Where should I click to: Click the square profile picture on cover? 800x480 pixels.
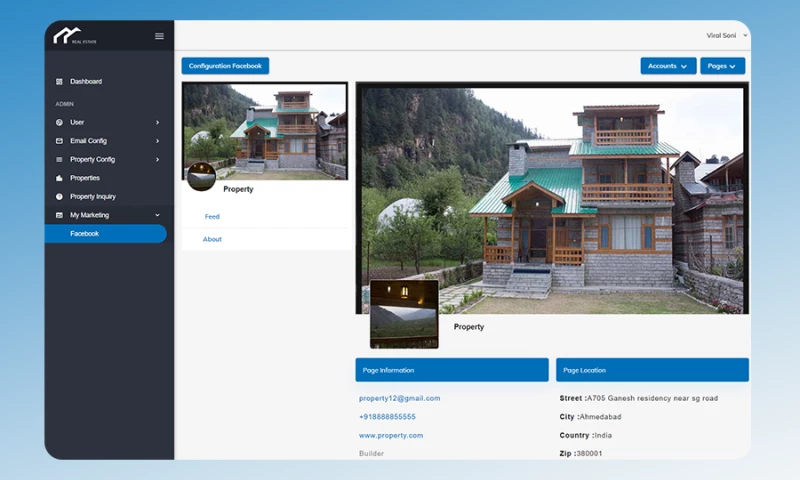404,314
